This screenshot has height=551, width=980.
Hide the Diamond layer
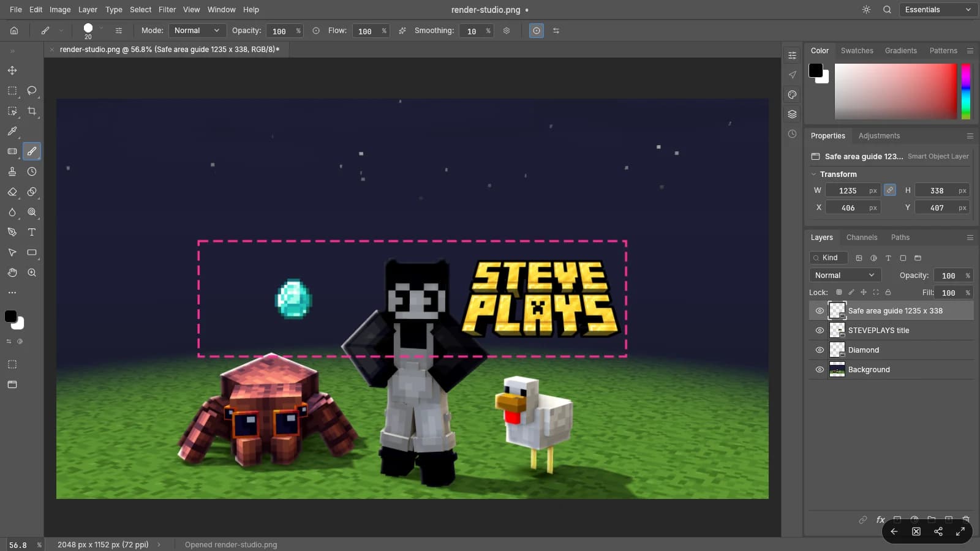point(820,350)
